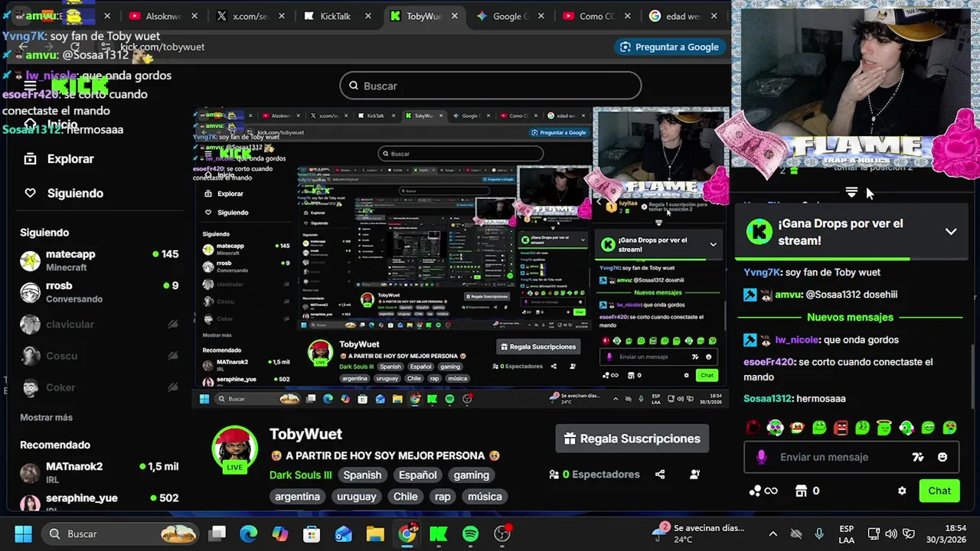Click the argentina tag chip

[x=297, y=496]
